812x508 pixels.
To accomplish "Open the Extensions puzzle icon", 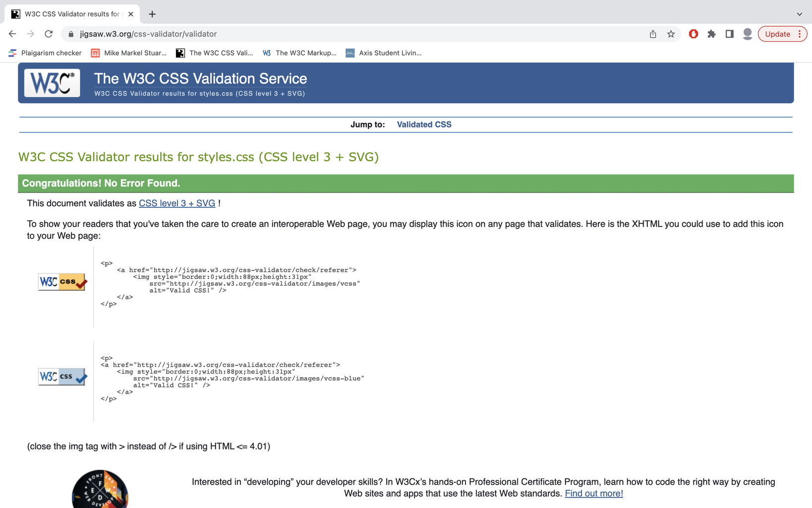I will pyautogui.click(x=711, y=34).
